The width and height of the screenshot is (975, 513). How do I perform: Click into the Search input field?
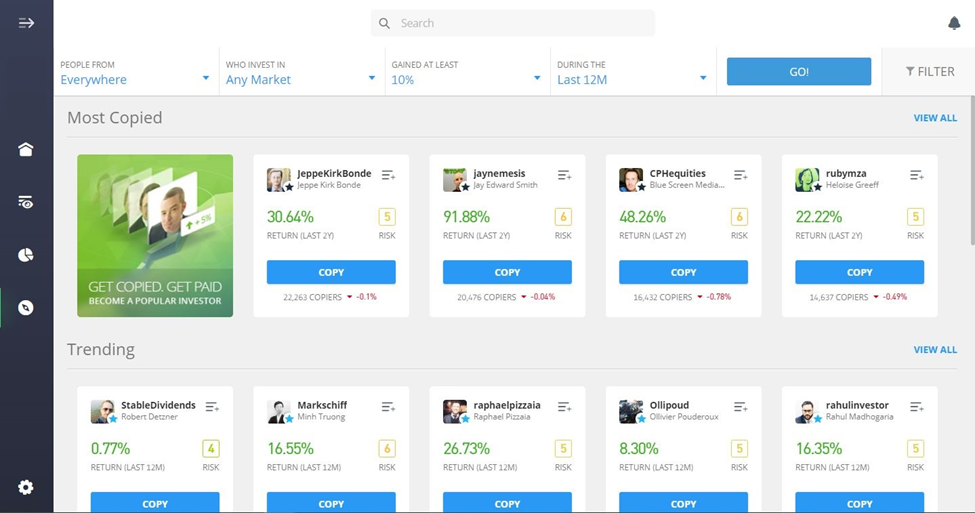pos(513,23)
